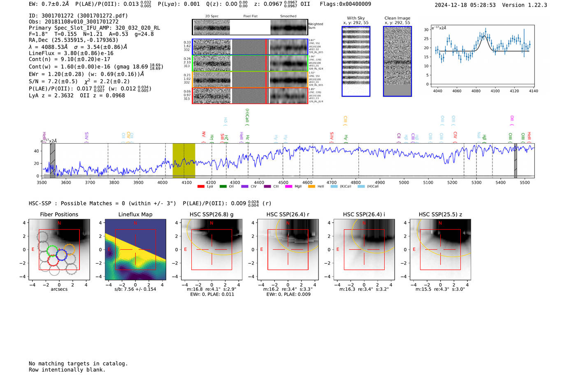
Task: Click the magenta MgII legend swatch
Action: point(289,186)
